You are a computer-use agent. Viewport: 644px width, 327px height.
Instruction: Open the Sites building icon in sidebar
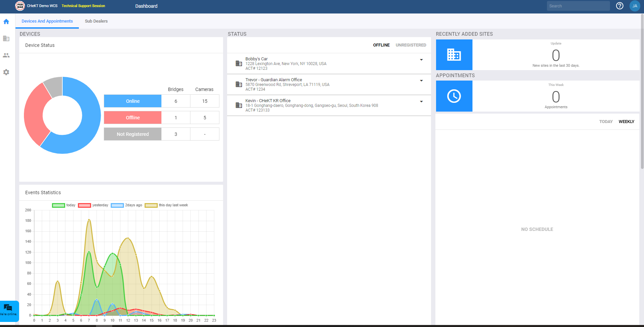(6, 38)
